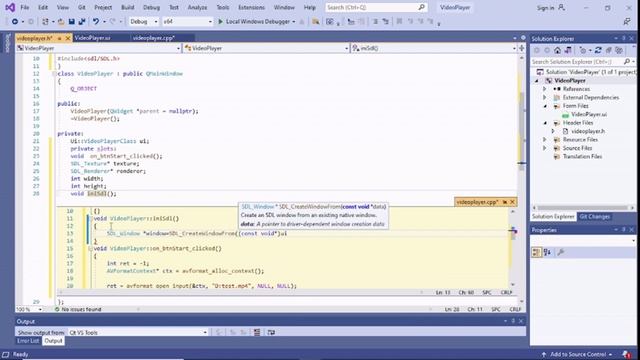This screenshot has height=360, width=640.
Task: Click the Open File folder icon
Action: coord(61,22)
